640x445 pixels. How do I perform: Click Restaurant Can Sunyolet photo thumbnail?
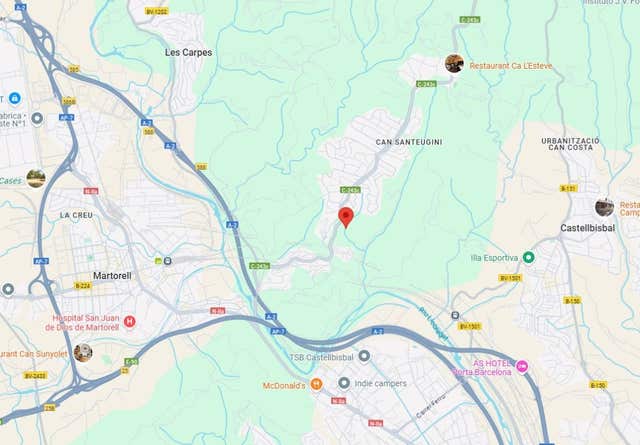click(x=83, y=353)
